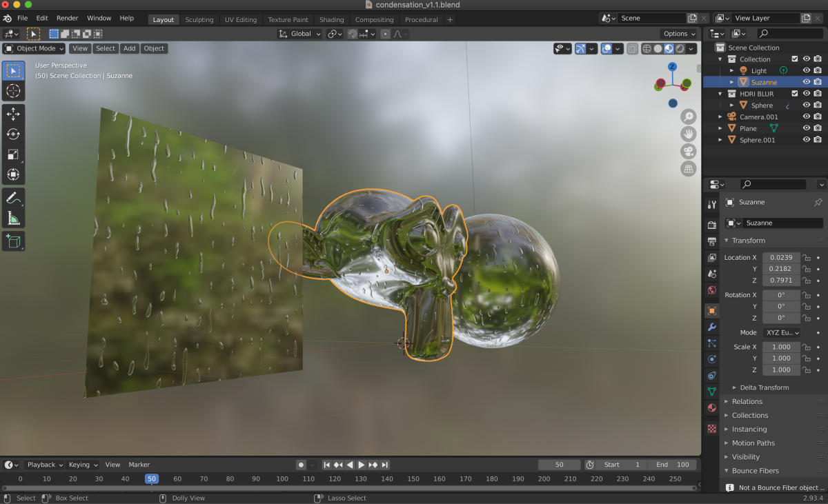Click the viewport Select menu button
Screen dimensions: 828x504
pos(106,48)
